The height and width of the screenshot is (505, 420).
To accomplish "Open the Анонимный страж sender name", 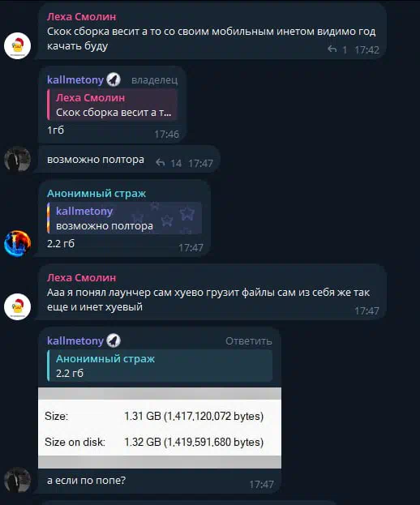I will tap(96, 193).
